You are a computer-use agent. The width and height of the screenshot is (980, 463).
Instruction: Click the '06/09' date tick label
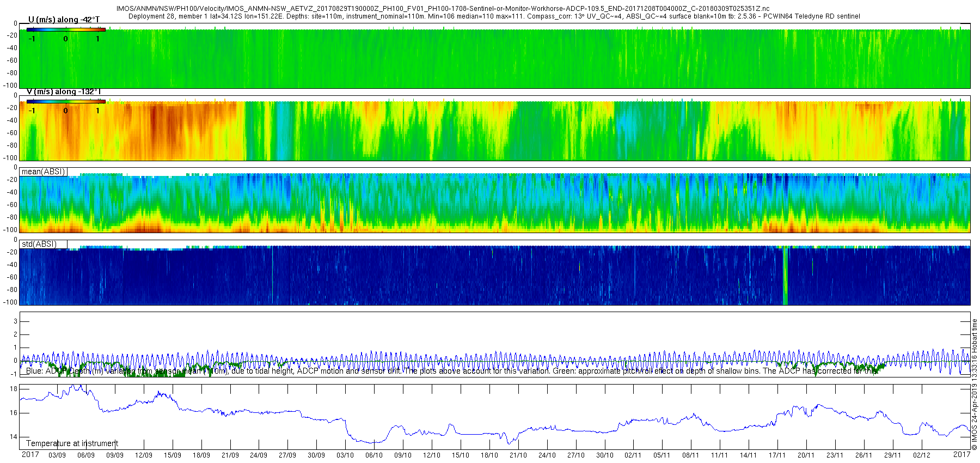coord(86,455)
